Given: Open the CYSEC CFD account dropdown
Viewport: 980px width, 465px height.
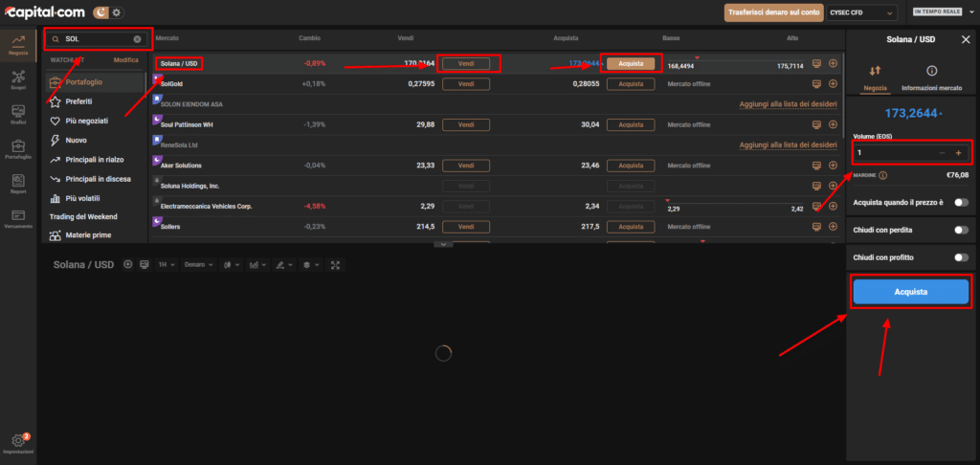Looking at the screenshot, I should (x=862, y=12).
